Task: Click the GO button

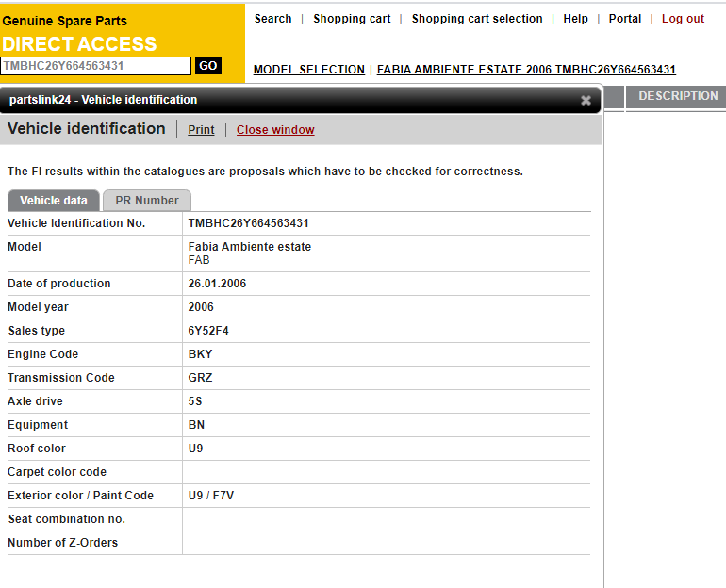Action: pos(207,66)
